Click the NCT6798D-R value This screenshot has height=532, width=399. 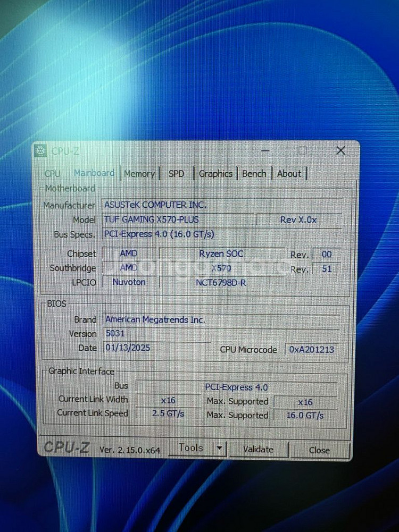pos(221,283)
